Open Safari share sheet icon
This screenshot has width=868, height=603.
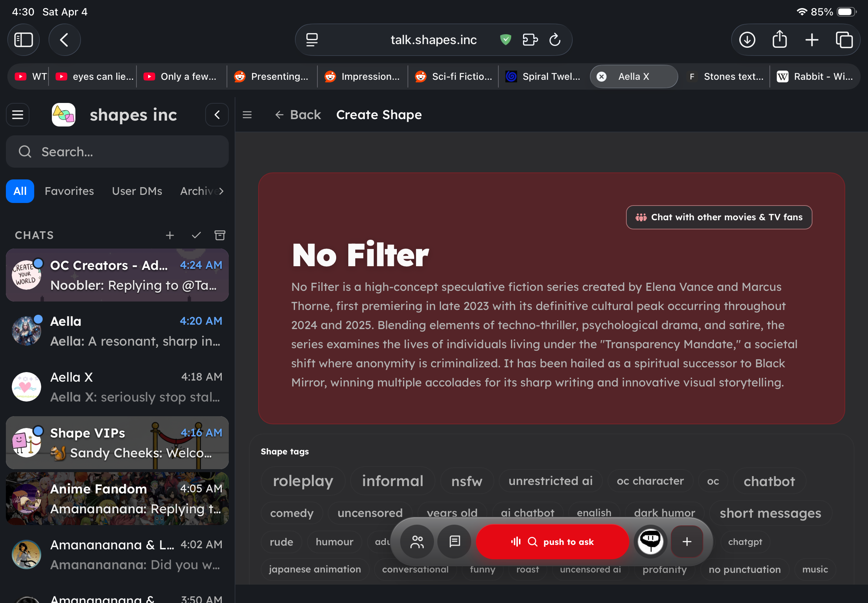point(779,40)
